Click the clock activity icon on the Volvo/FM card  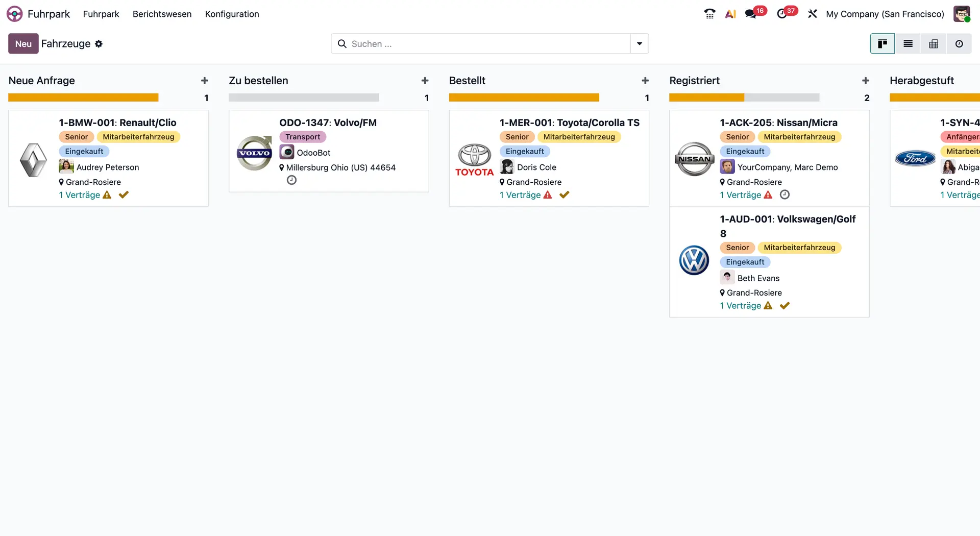point(291,180)
